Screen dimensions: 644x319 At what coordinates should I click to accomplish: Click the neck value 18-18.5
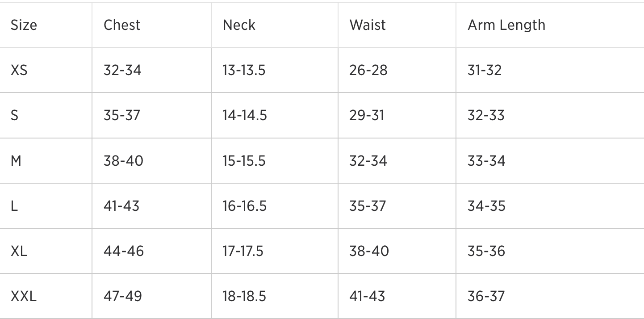click(245, 296)
